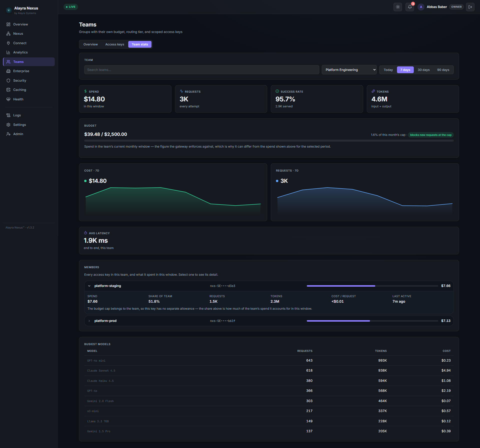Open Logs via its sidebar scroll icon
This screenshot has width=480, height=448.
(8, 115)
